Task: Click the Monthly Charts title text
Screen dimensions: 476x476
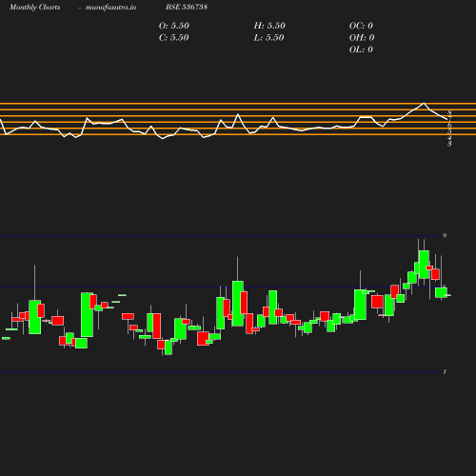Action: (34, 8)
